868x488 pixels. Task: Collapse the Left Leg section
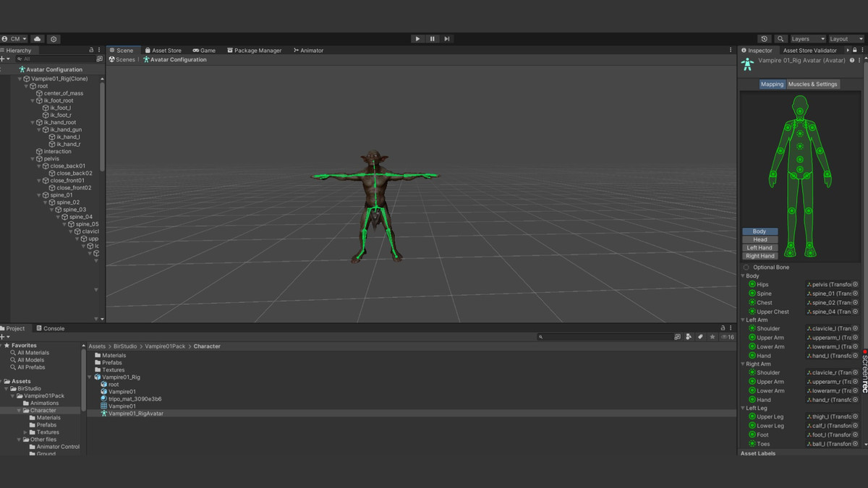pyautogui.click(x=743, y=408)
